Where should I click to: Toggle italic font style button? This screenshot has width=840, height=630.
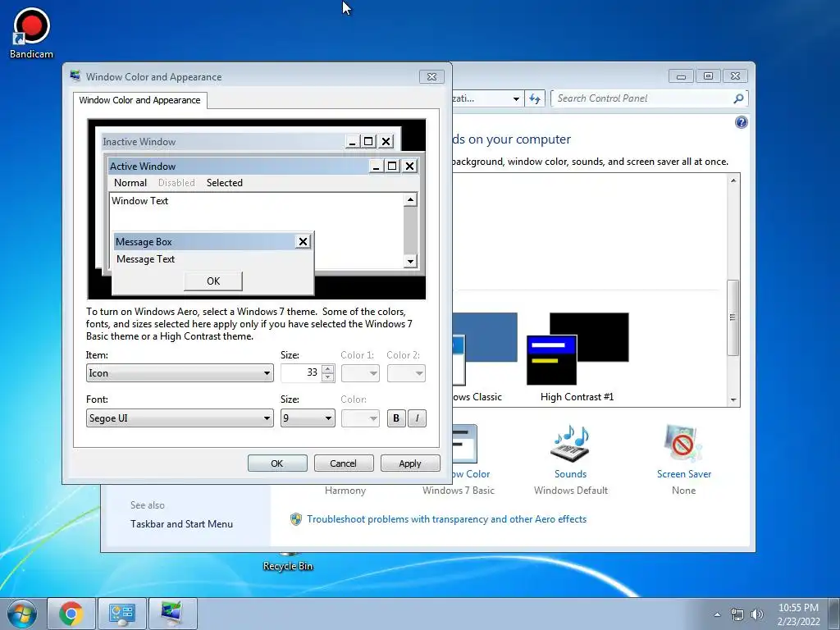417,418
